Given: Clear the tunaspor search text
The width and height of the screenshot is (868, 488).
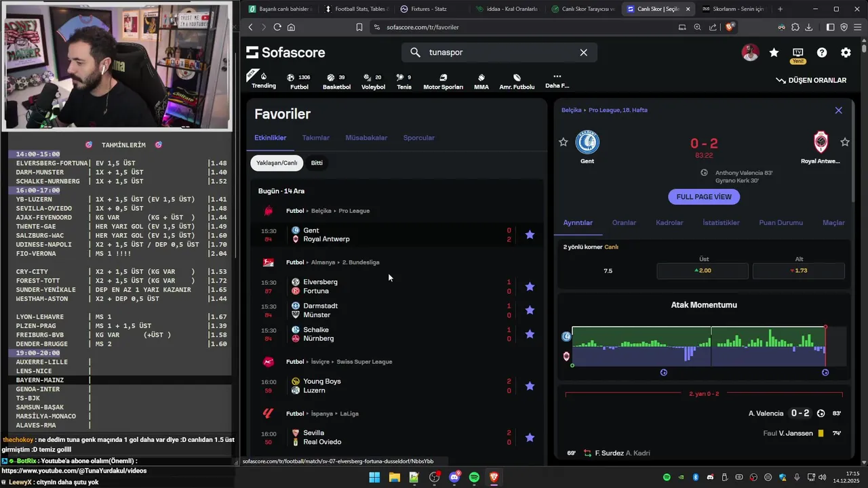Looking at the screenshot, I should pos(583,52).
